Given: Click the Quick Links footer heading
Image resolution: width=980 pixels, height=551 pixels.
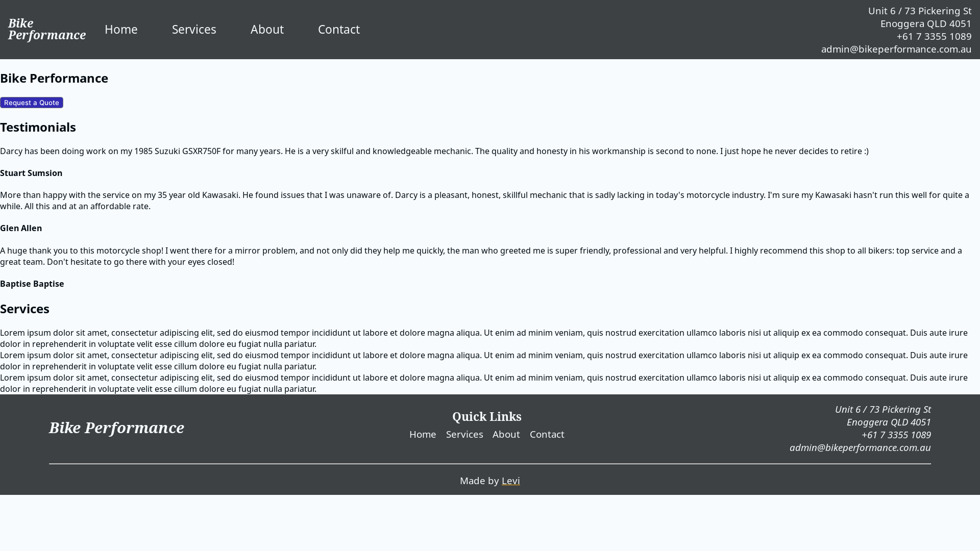Looking at the screenshot, I should [487, 417].
